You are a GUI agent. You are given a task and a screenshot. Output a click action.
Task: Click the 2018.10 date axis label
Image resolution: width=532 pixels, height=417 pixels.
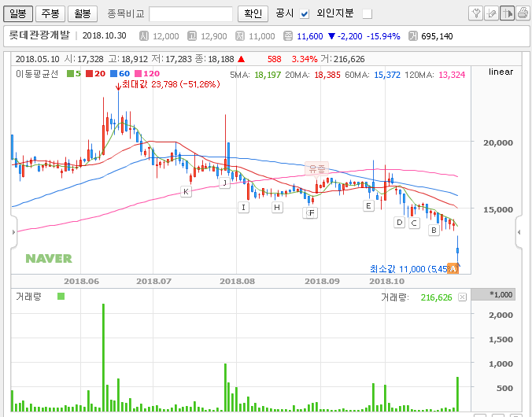pos(386,282)
